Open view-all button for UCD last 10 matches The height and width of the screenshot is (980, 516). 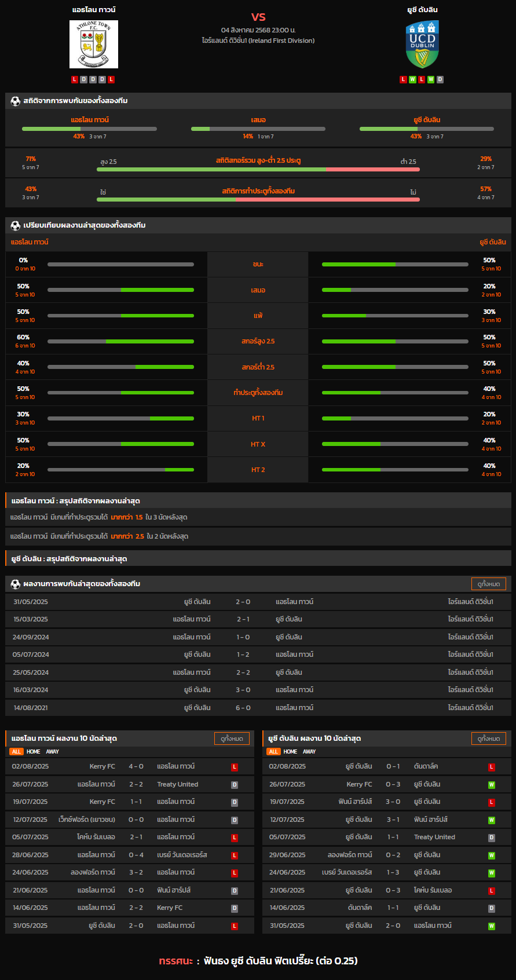[489, 738]
